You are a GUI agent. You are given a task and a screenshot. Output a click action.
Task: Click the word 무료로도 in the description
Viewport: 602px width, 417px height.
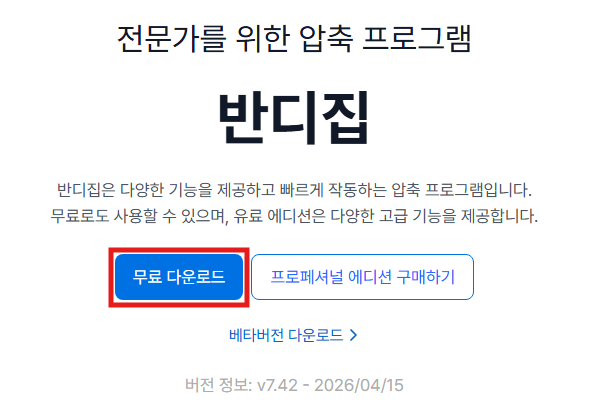coord(79,216)
